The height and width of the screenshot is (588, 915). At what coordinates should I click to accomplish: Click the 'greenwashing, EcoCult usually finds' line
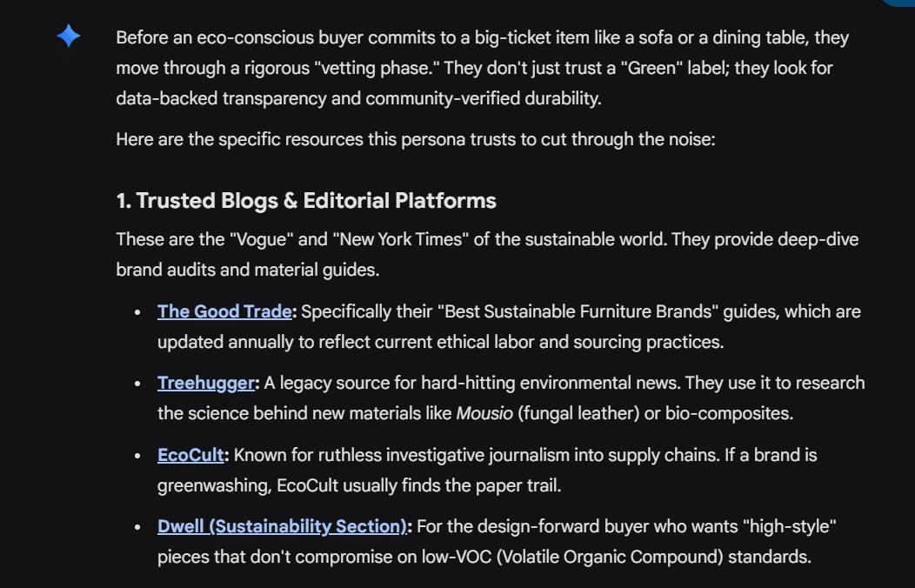[x=359, y=485]
